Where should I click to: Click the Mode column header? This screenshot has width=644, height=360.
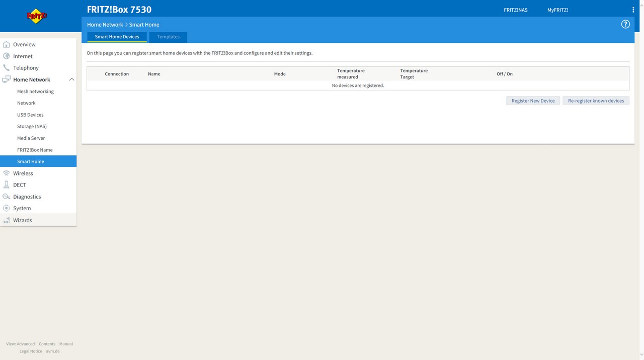click(280, 74)
